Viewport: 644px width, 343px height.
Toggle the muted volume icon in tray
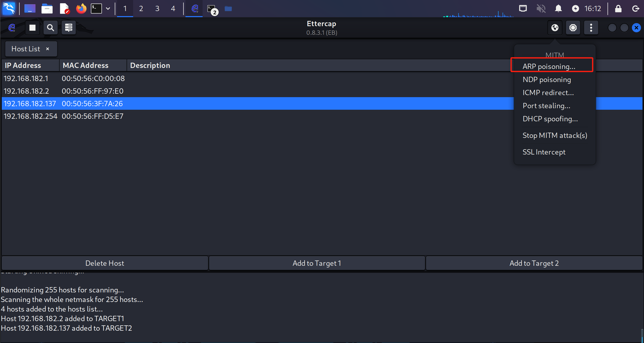pyautogui.click(x=541, y=9)
